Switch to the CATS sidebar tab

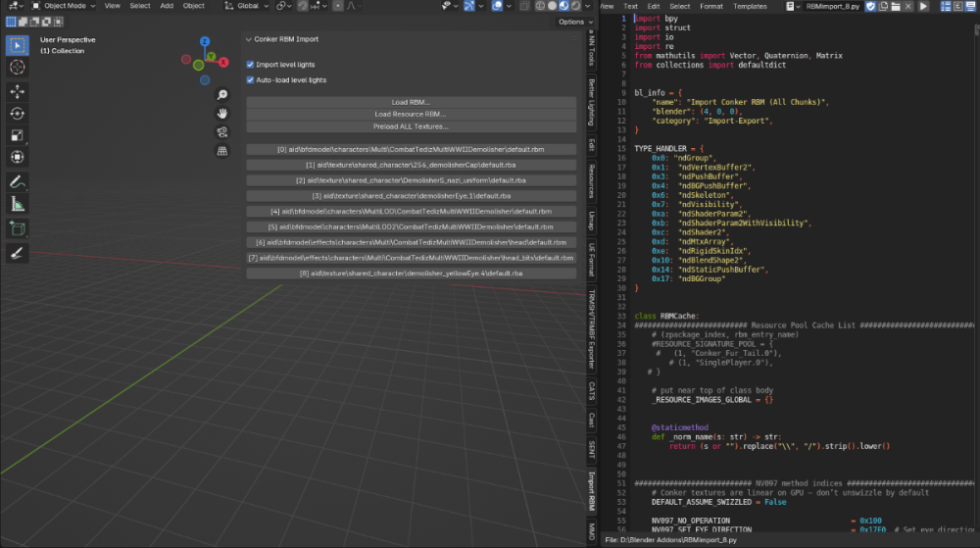coord(591,390)
